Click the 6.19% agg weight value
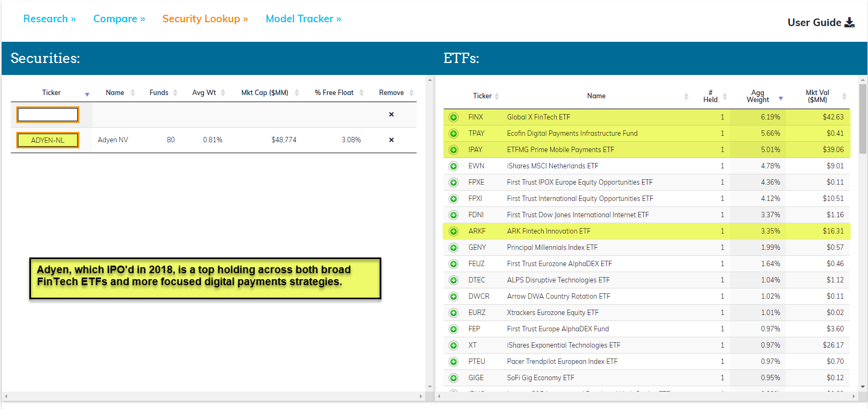This screenshot has height=409, width=868. [770, 117]
